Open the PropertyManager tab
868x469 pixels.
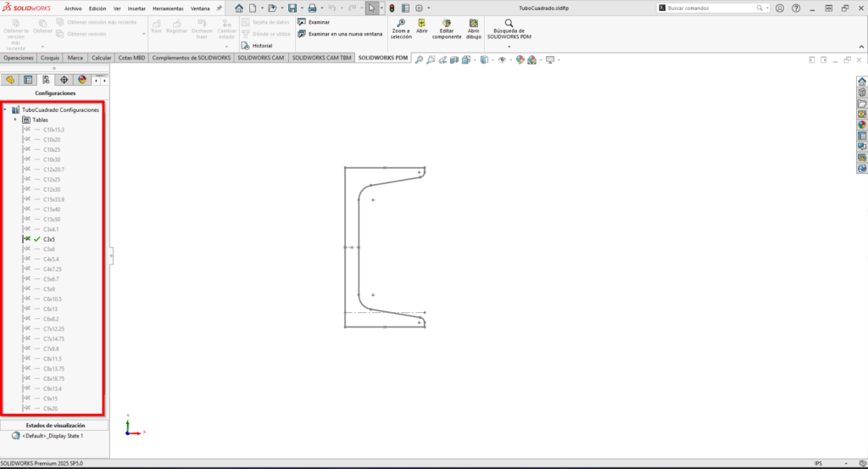click(28, 80)
